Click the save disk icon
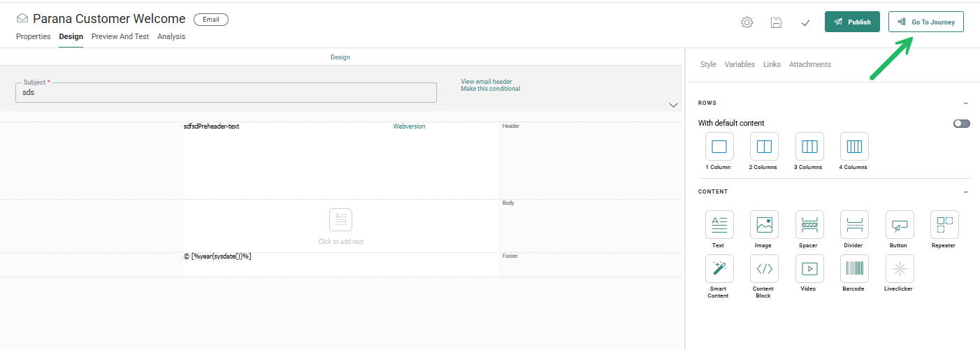 click(x=776, y=22)
